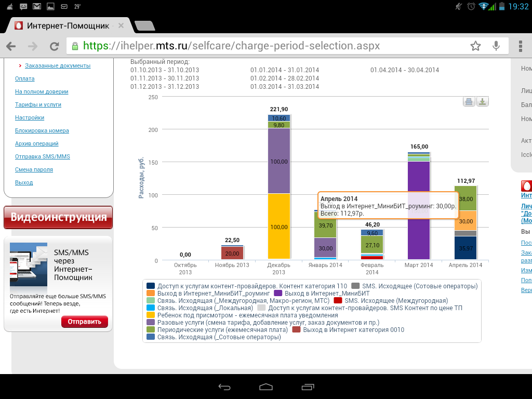Print the chart using printer icon
The width and height of the screenshot is (532, 399).
pyautogui.click(x=469, y=101)
